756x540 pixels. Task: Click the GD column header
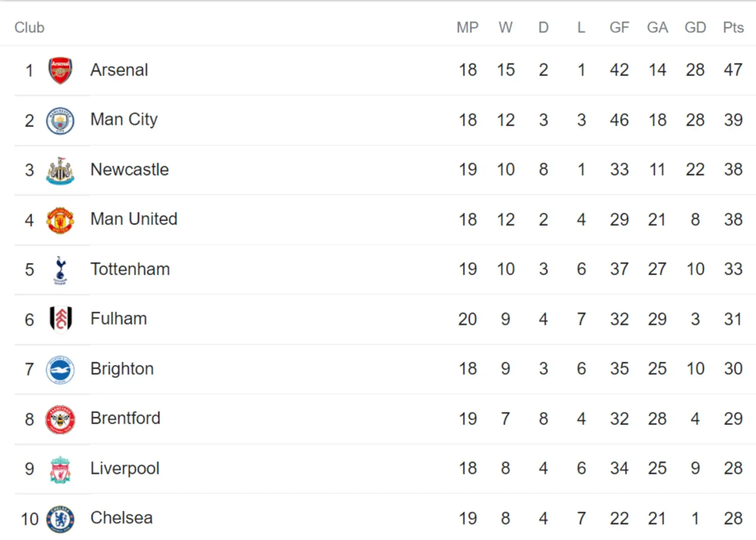click(695, 28)
